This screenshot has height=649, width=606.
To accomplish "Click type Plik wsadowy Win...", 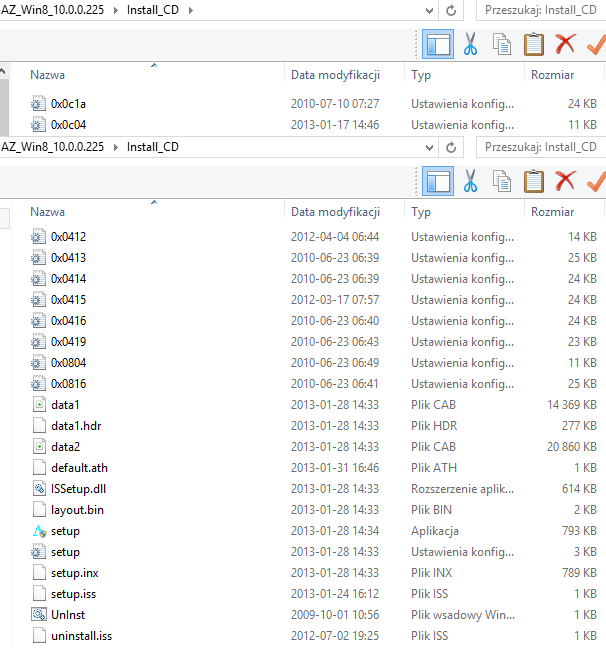I will (463, 615).
